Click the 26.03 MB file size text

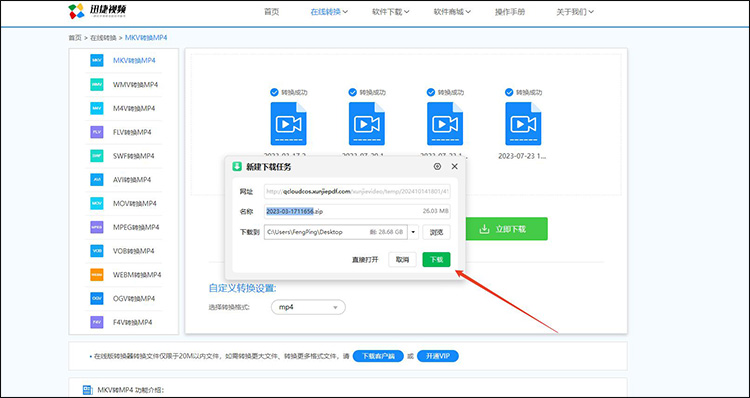pos(435,211)
